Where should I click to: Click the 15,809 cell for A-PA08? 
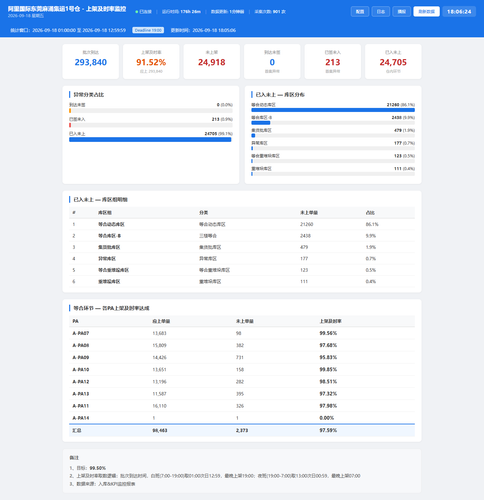[x=159, y=345]
